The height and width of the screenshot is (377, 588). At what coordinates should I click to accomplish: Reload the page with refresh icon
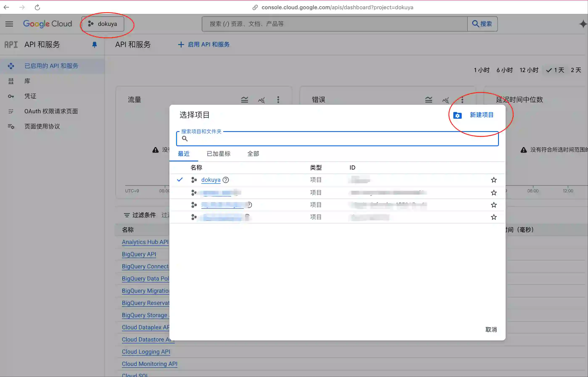click(37, 7)
